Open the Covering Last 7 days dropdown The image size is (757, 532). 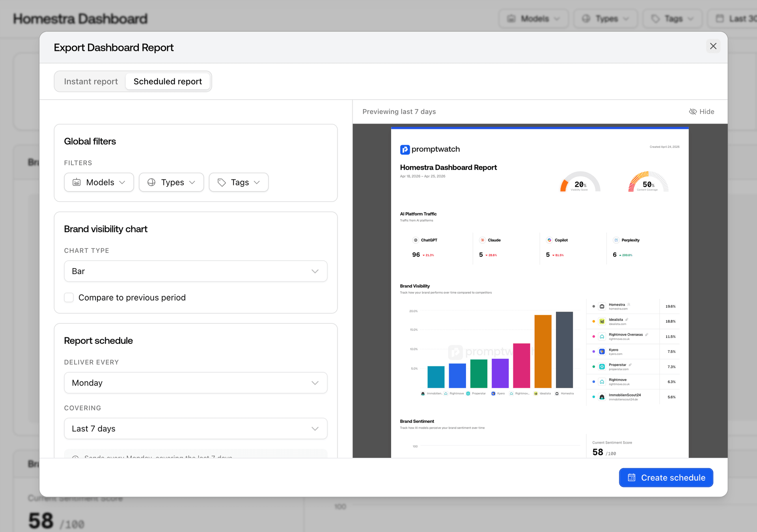click(x=196, y=429)
